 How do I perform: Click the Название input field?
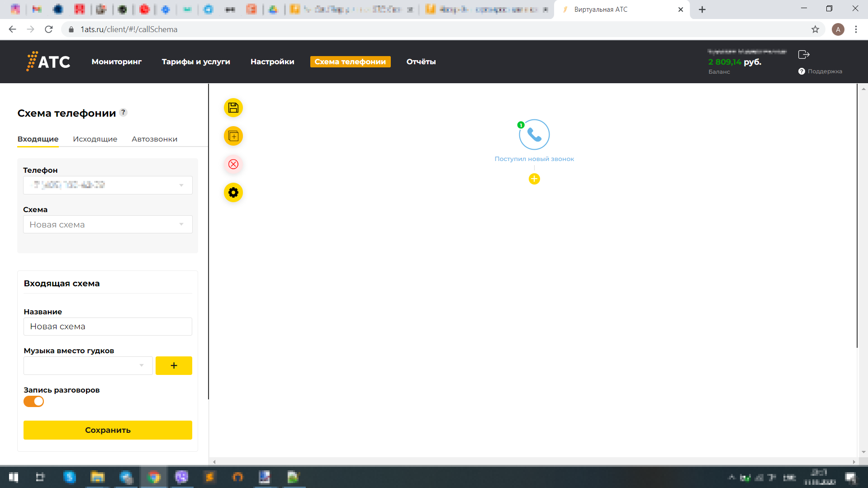click(108, 327)
